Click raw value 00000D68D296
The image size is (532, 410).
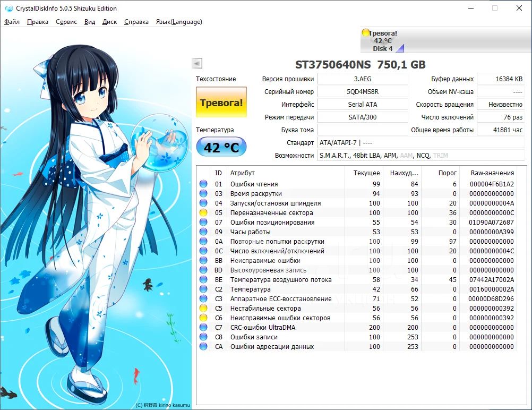click(x=491, y=298)
